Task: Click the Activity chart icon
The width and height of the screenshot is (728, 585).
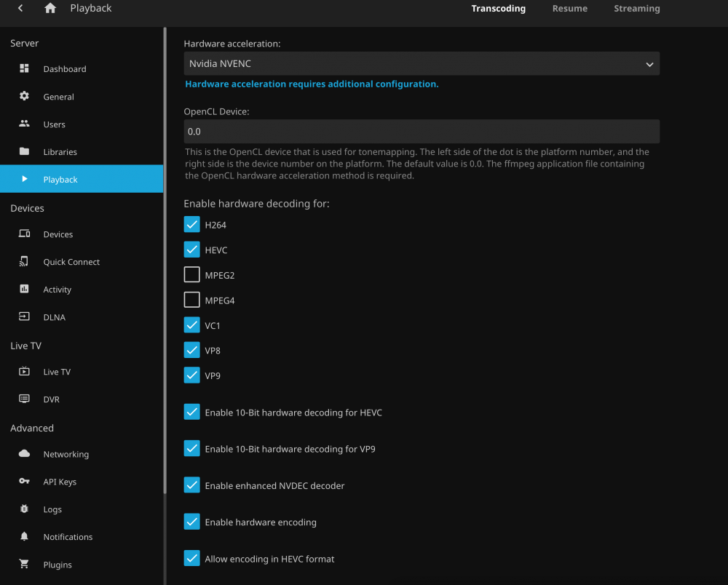Action: coord(24,289)
